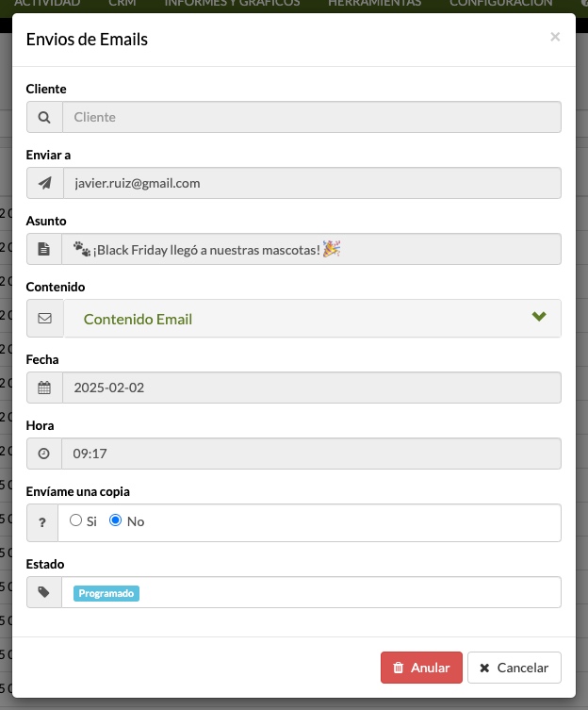The image size is (588, 710).
Task: Click the tag icon beside Estado
Action: [44, 592]
